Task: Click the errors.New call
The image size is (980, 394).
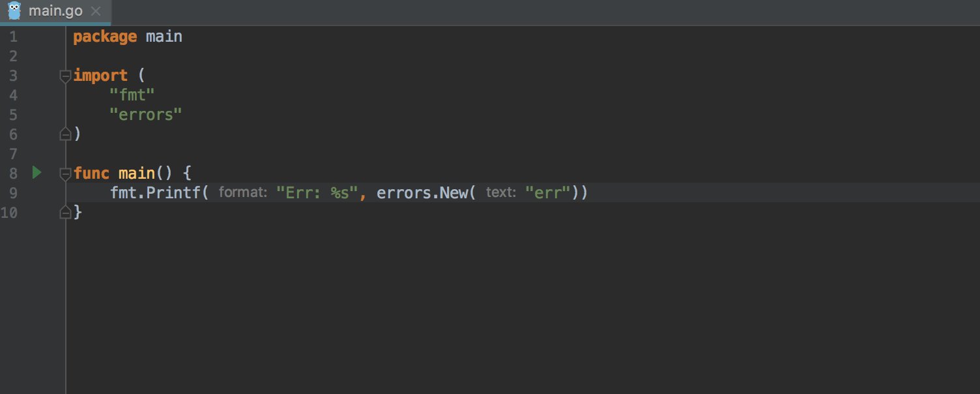Action: tap(424, 193)
